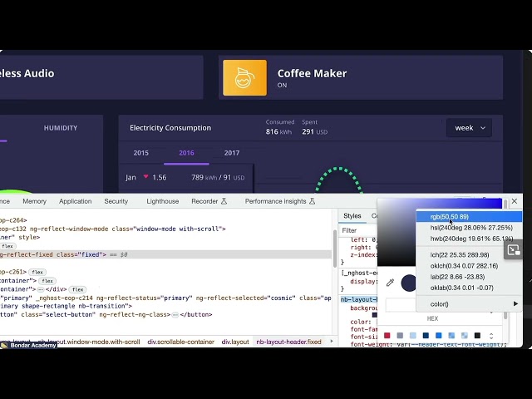Select the 2016 year tab
This screenshot has height=399, width=532.
pos(186,153)
